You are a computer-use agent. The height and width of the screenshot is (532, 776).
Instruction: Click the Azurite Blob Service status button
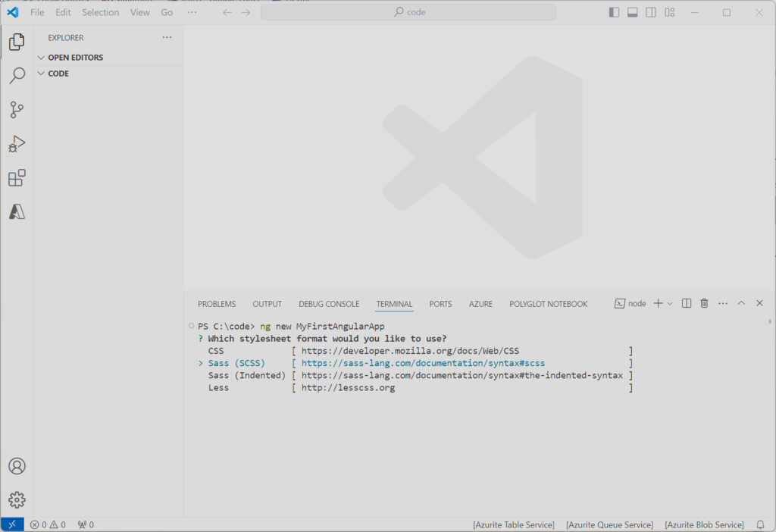tap(704, 524)
